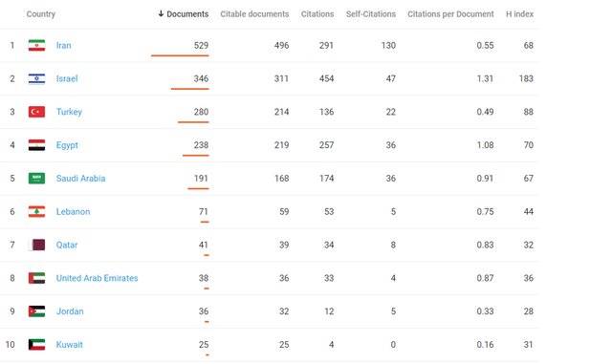Viewport: 612px width, 364px height.
Task: Click the Egypt flag icon
Action: (36, 145)
